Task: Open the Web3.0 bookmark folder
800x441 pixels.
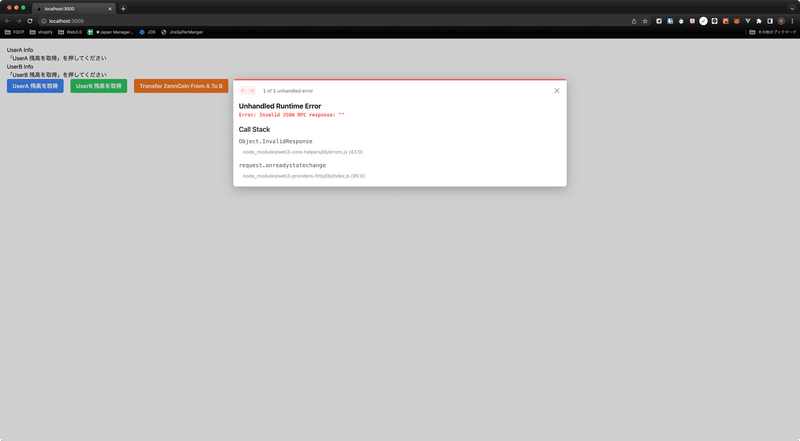Action: point(70,32)
